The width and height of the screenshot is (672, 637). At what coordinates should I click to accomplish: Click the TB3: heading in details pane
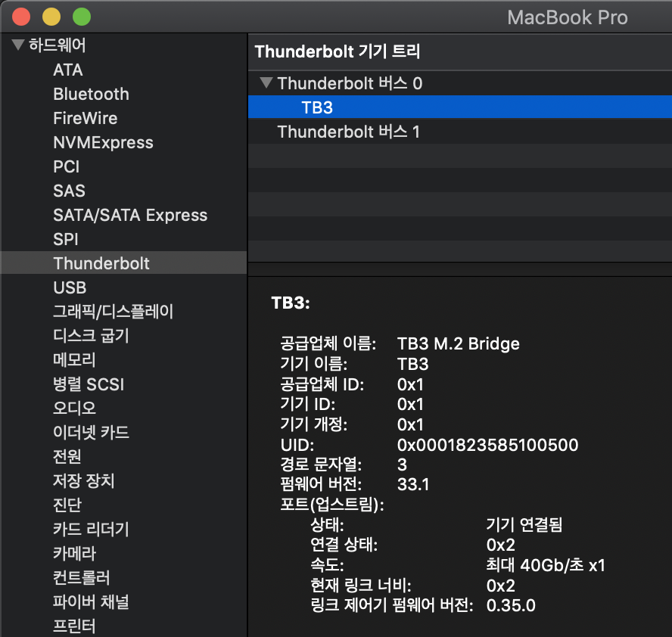[x=291, y=303]
